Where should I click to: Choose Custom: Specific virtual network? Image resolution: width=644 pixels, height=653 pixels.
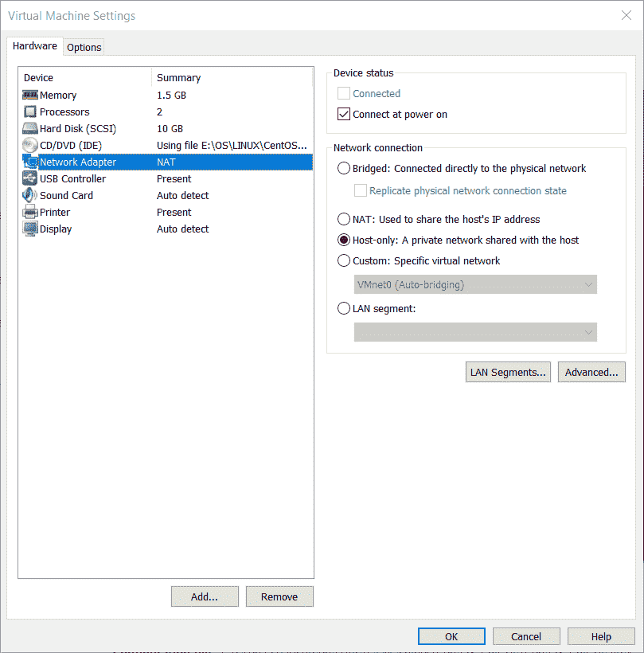[343, 260]
